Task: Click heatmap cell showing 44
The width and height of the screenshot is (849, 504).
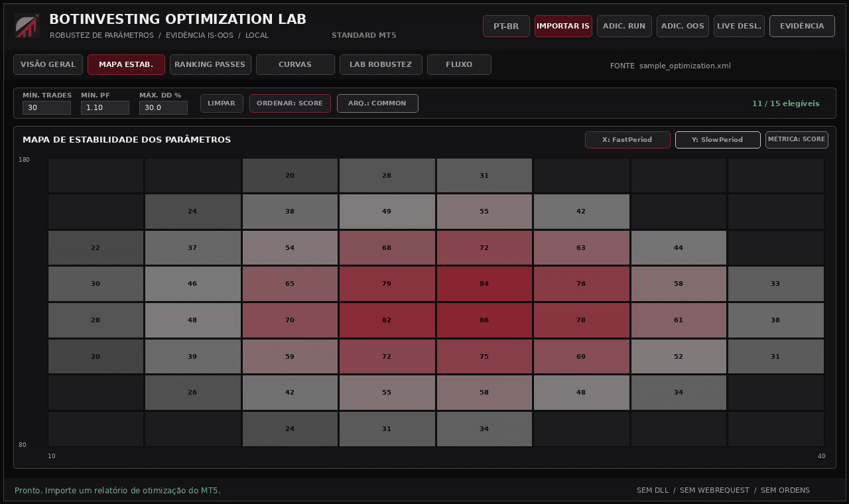Action: [679, 248]
